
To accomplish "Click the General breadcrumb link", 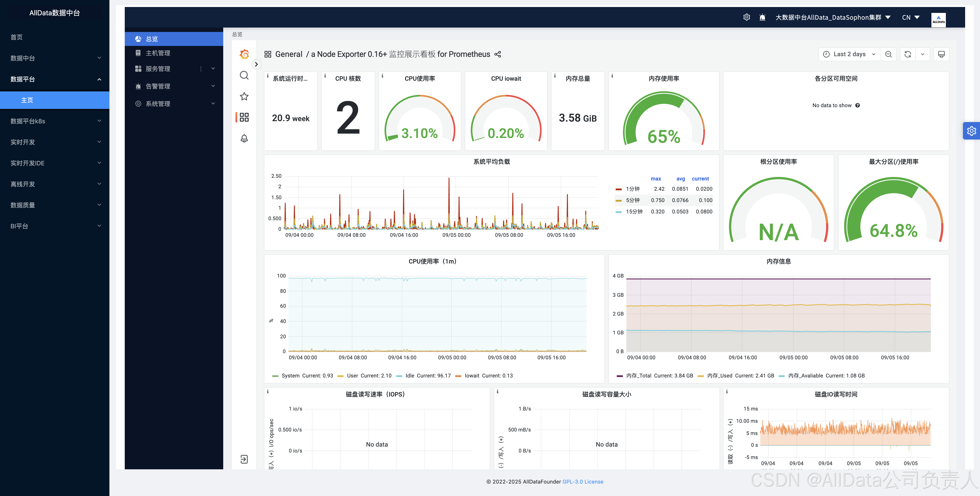I will tap(288, 54).
